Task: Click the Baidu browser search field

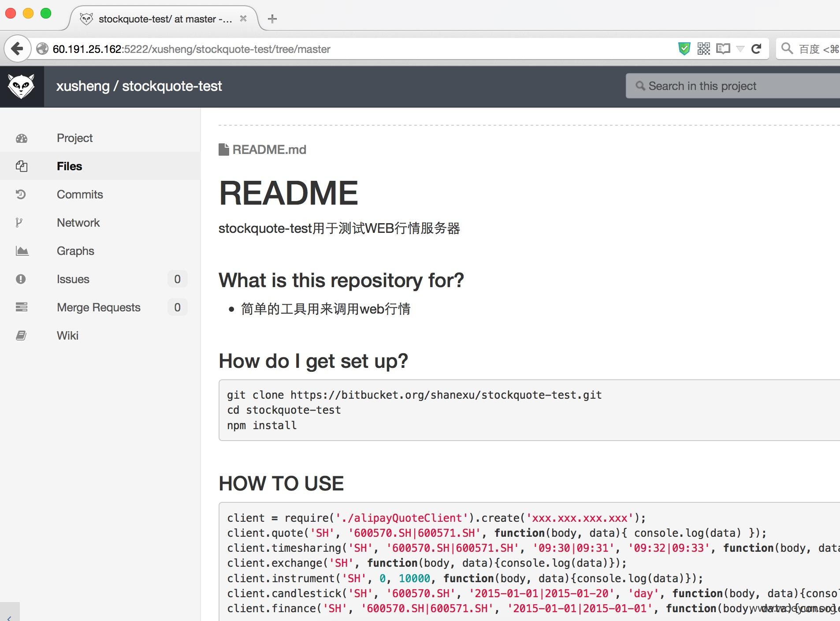Action: 808,49
